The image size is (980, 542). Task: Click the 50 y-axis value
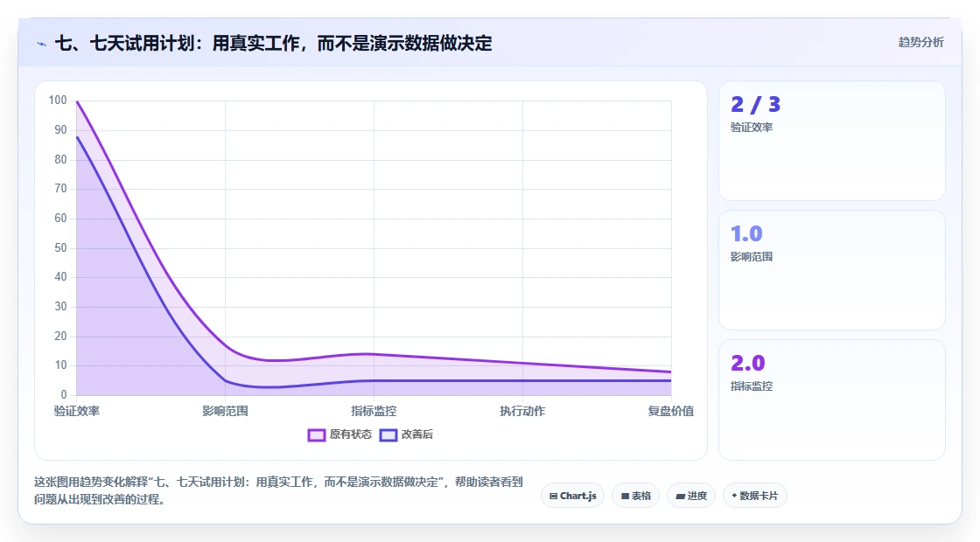(x=60, y=248)
